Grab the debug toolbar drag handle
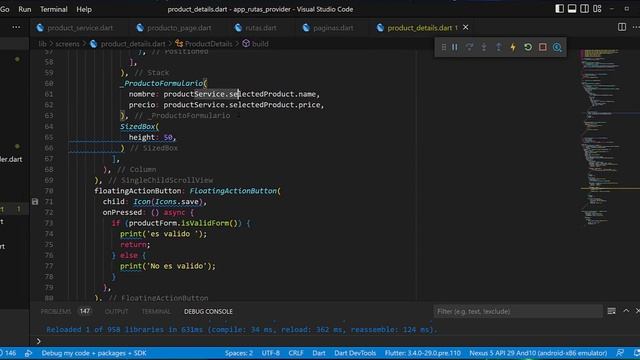The height and width of the screenshot is (360, 640). tap(444, 47)
